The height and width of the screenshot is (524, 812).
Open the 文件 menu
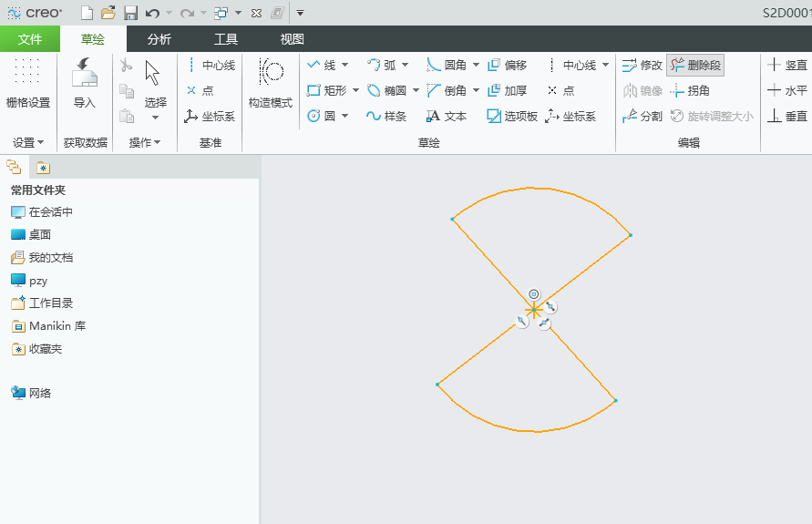[x=30, y=39]
